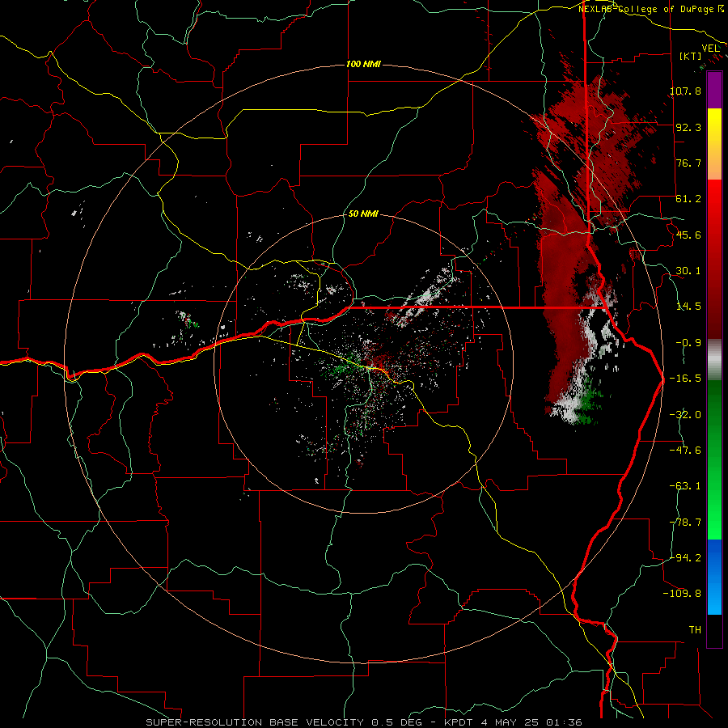Image resolution: width=728 pixels, height=728 pixels.
Task: Click the 107.8 value on the velocity scale
Action: (x=686, y=91)
